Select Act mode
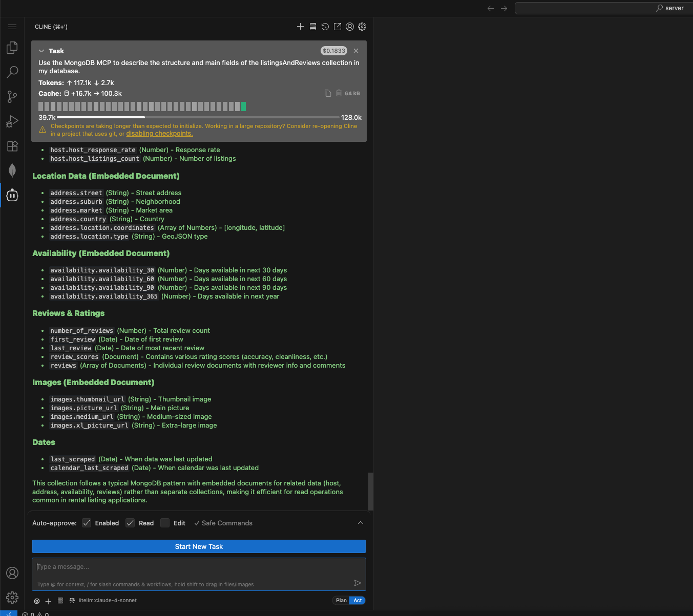This screenshot has height=616, width=693. coord(358,601)
